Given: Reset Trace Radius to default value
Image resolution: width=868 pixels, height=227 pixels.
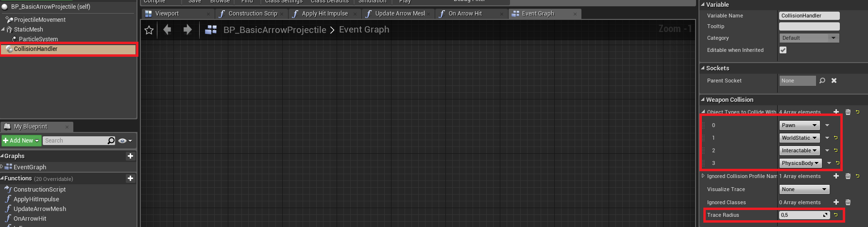Looking at the screenshot, I should point(836,215).
